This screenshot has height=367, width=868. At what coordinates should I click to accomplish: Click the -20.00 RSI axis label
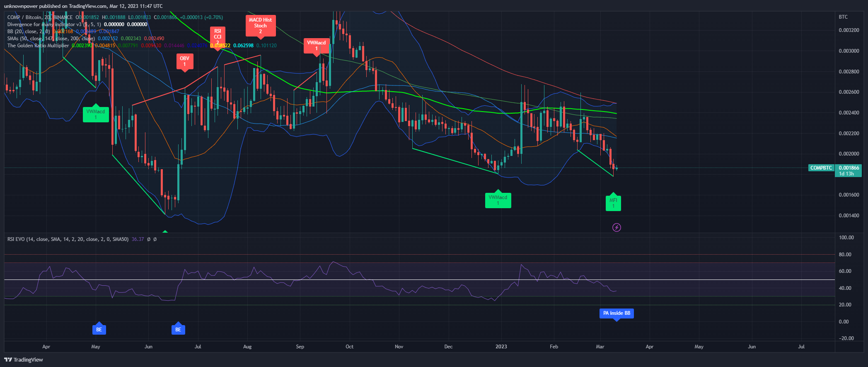click(x=846, y=338)
